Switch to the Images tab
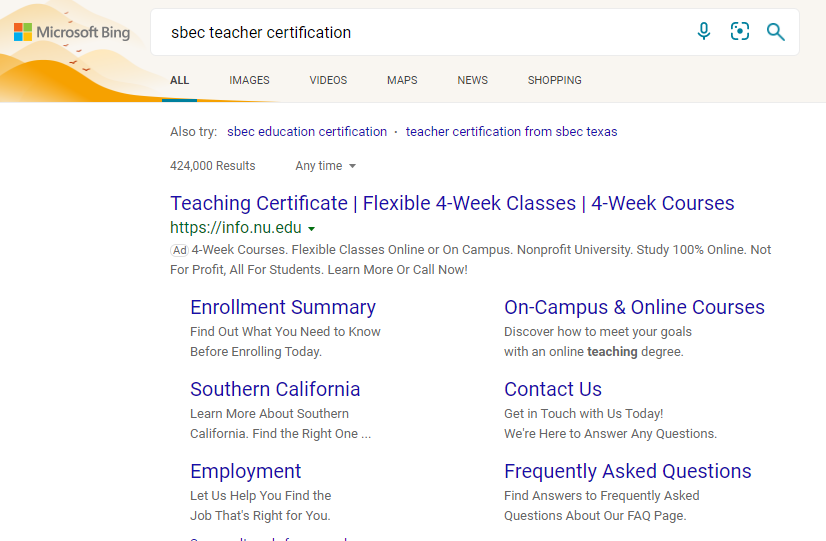 point(249,80)
